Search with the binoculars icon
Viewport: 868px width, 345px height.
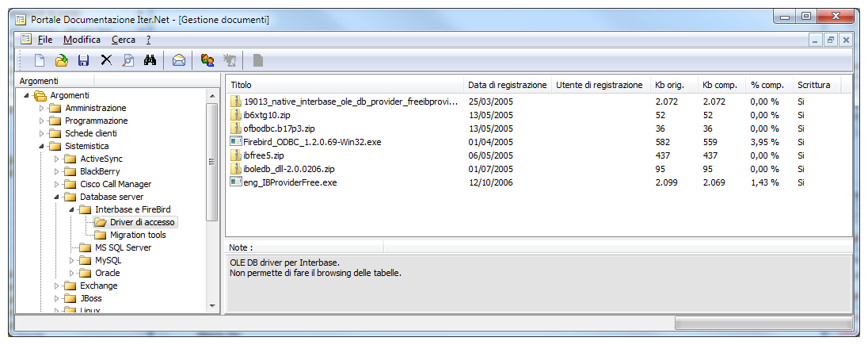point(150,60)
